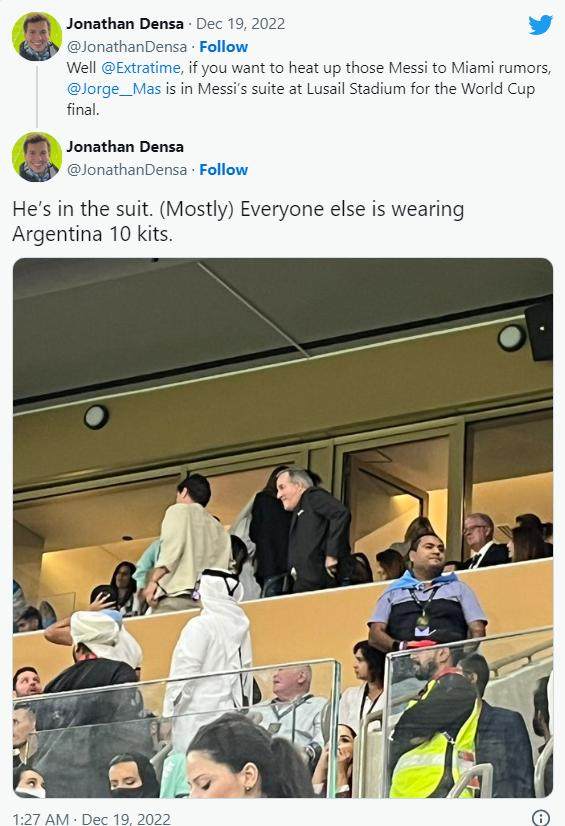Click the Dec 19, 2022 date beside the name
Screen dimensions: 565x826
click(241, 24)
